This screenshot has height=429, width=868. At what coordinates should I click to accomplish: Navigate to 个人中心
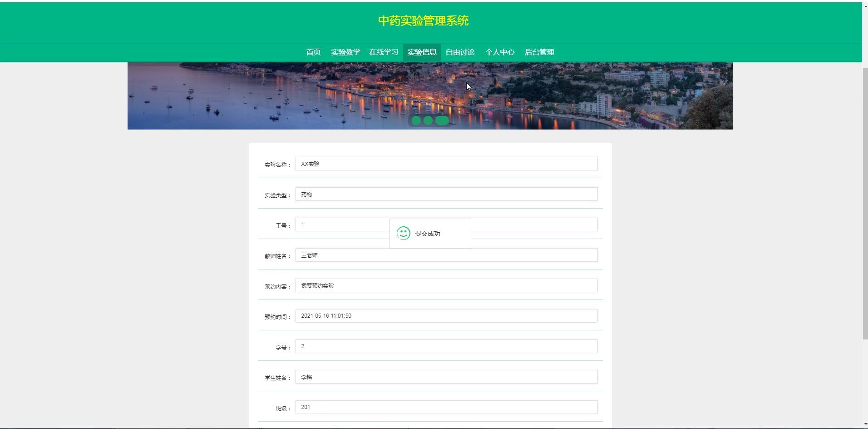point(499,52)
